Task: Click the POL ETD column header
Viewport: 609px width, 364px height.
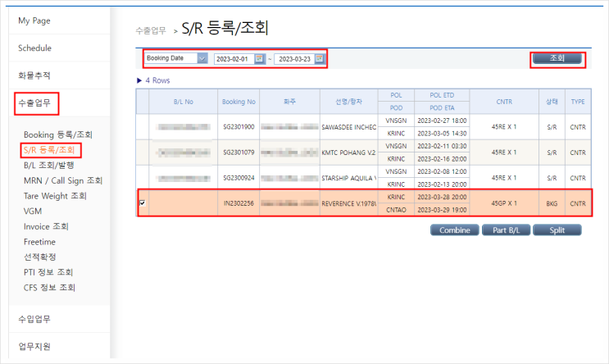Action: [x=442, y=95]
